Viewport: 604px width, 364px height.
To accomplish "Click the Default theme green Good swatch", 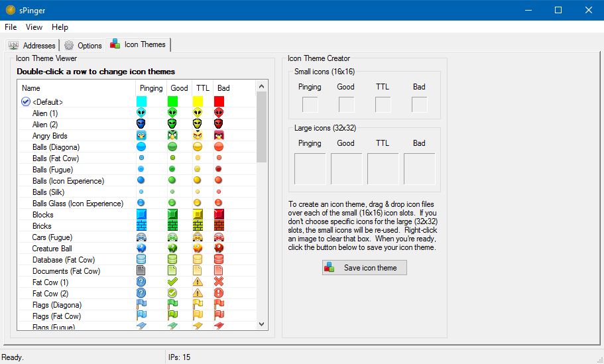I will (172, 101).
